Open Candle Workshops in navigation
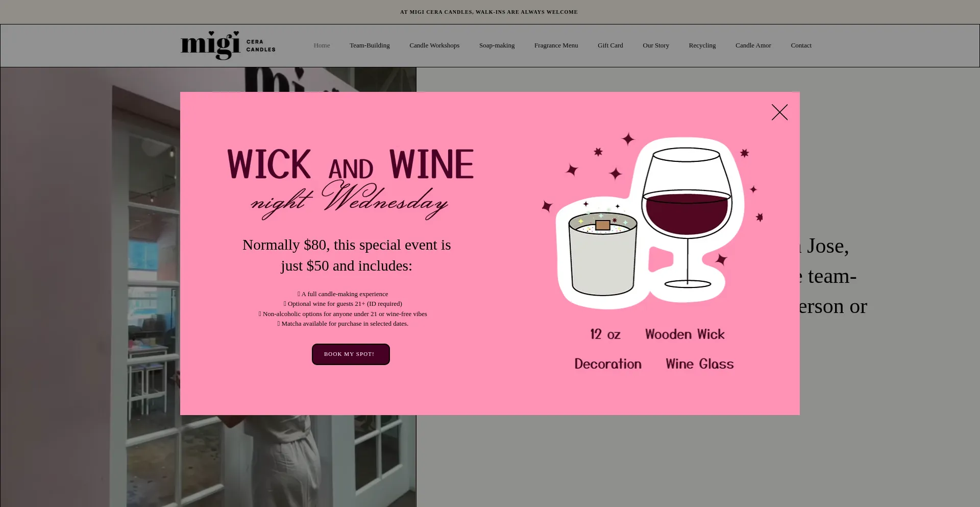 click(x=434, y=45)
